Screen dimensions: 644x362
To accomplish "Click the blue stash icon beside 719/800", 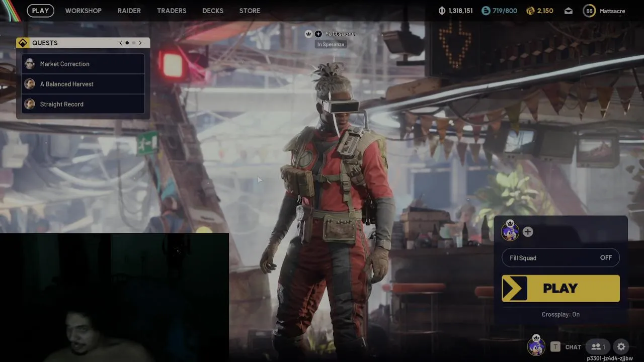I will [486, 11].
